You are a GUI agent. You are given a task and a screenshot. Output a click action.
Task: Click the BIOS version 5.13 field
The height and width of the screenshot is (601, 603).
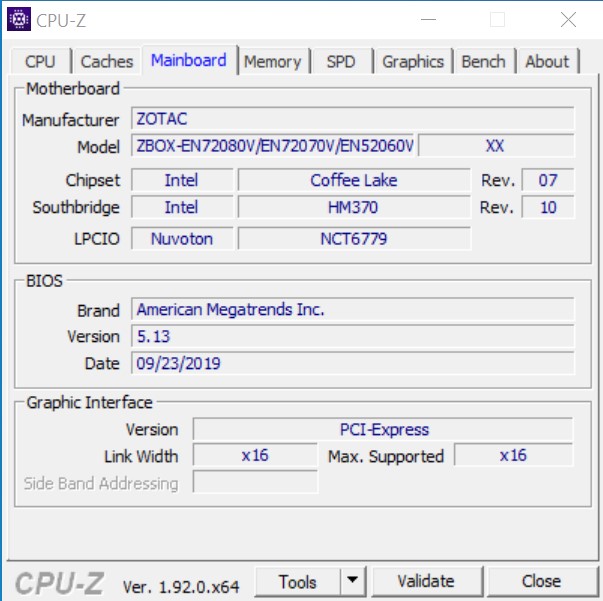click(x=352, y=336)
